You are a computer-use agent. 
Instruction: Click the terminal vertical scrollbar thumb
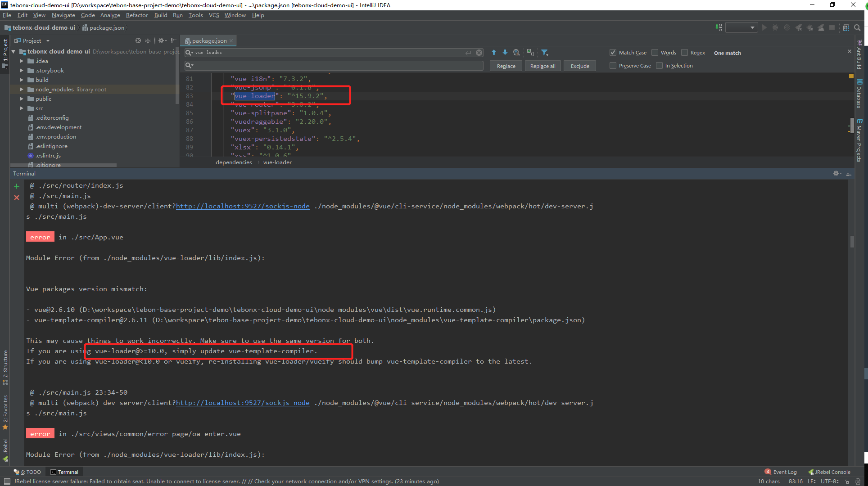(852, 241)
